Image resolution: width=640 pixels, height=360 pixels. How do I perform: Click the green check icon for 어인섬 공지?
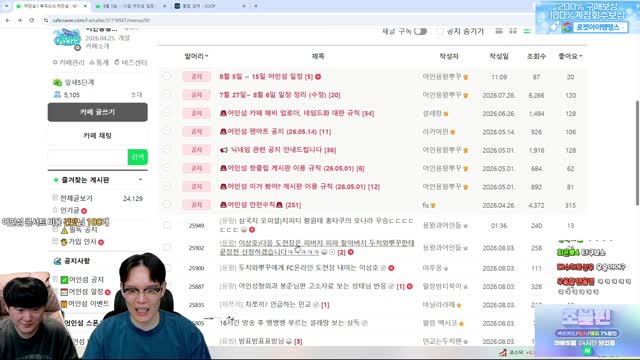tap(64, 280)
